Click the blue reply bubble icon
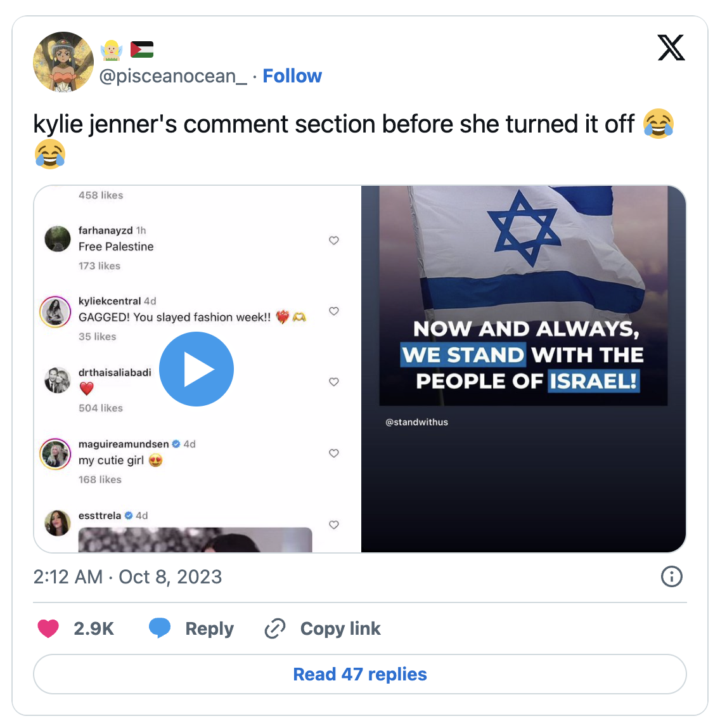 [x=160, y=628]
